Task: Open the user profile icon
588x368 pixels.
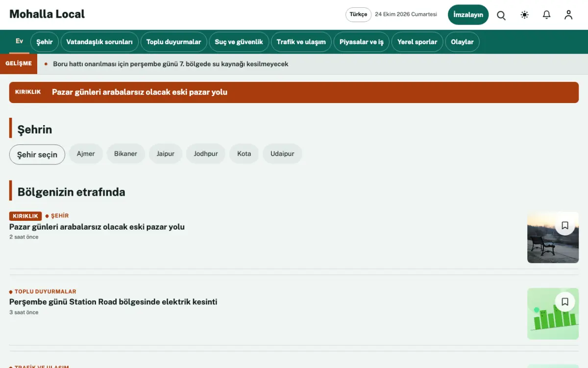Action: (x=568, y=15)
